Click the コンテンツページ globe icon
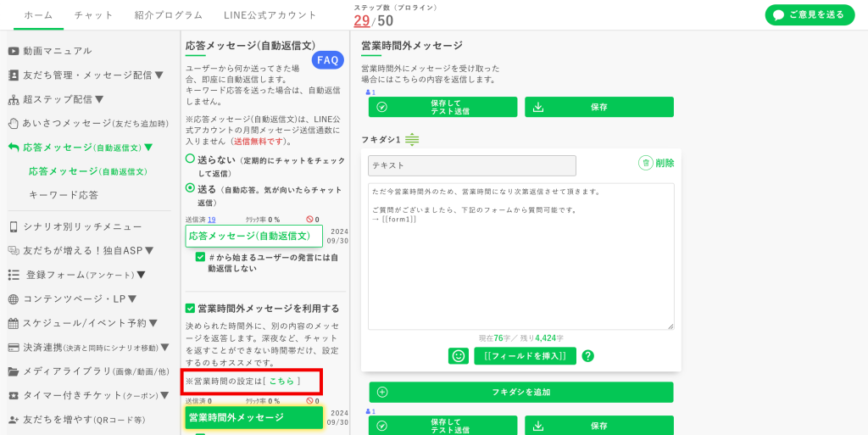Viewport: 868px width, 435px height. click(14, 298)
